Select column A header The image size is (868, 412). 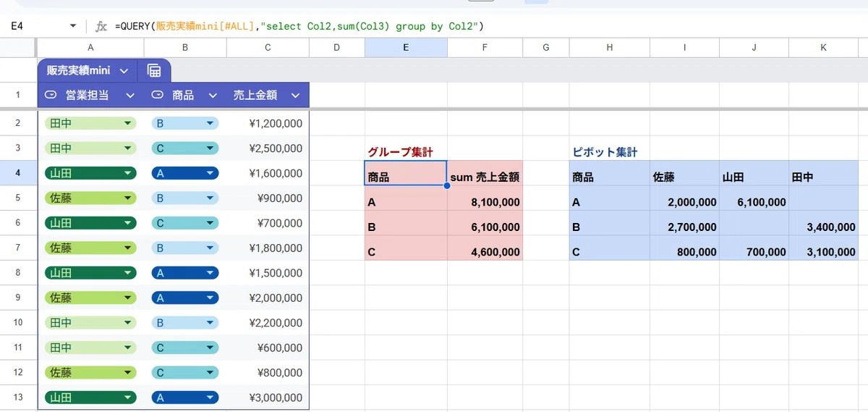90,48
